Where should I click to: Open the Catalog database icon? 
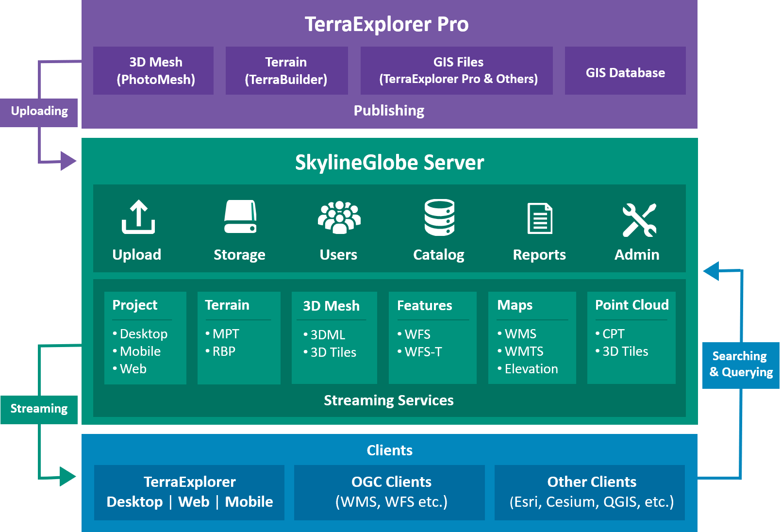439,217
